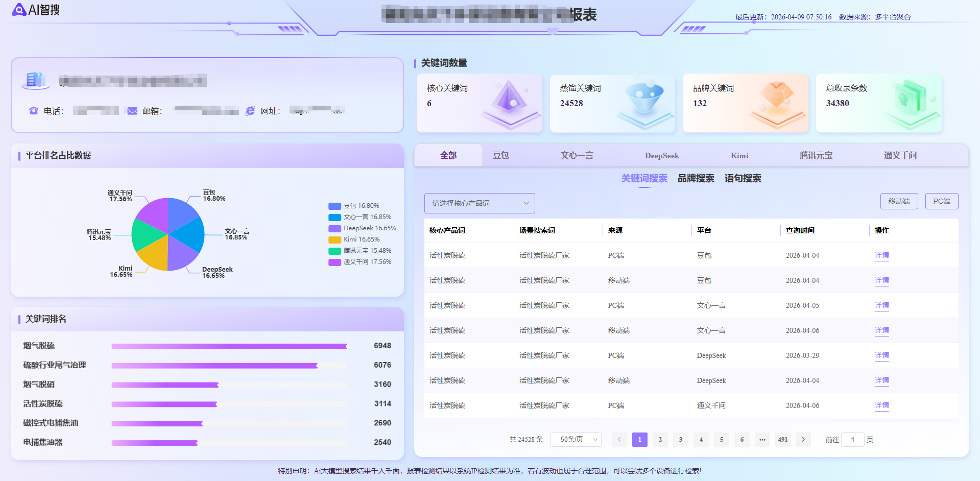Switch to the 通义千问 tab
This screenshot has width=980, height=481.
pos(900,155)
